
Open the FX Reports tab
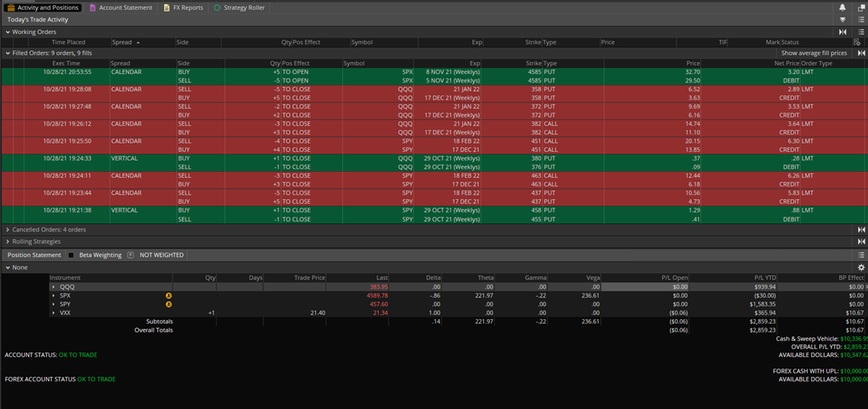(x=183, y=8)
